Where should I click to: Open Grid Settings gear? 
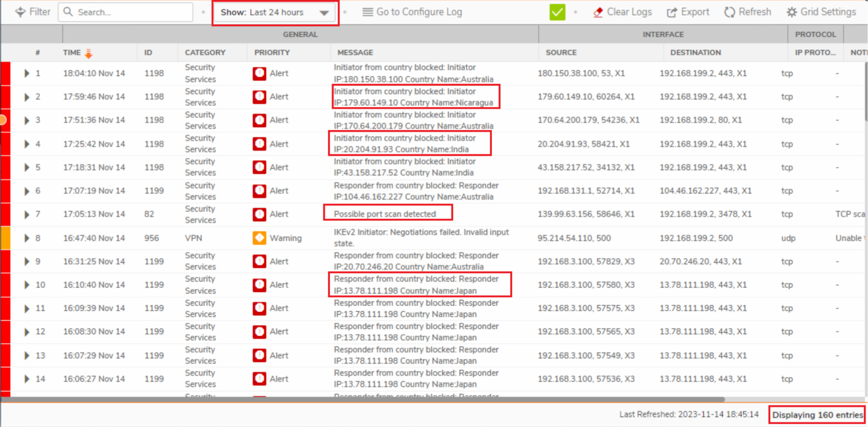pos(792,12)
